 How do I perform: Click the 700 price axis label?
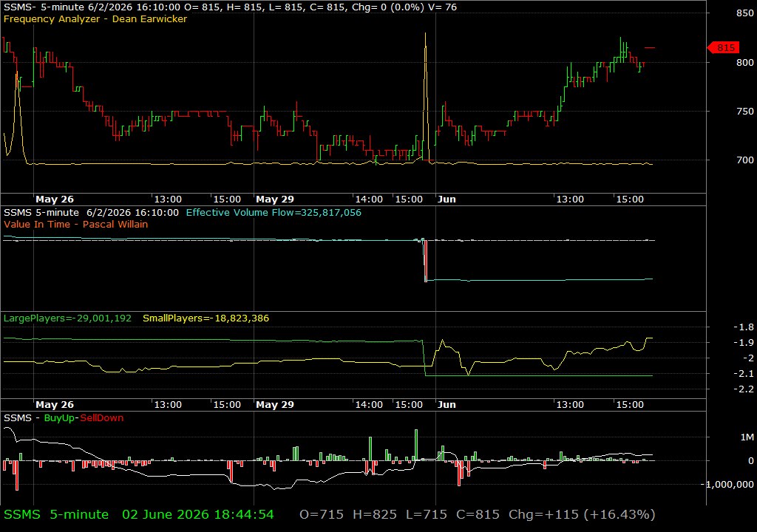[x=745, y=160]
